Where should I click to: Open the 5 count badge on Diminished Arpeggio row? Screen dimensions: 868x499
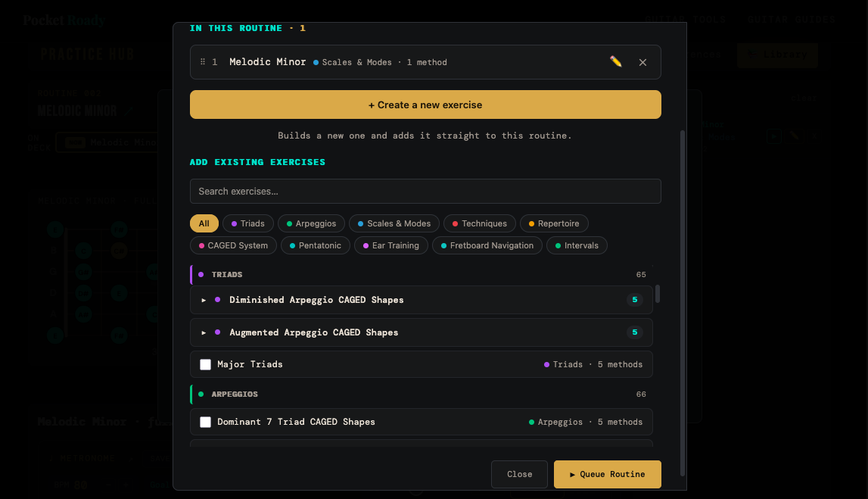click(634, 300)
